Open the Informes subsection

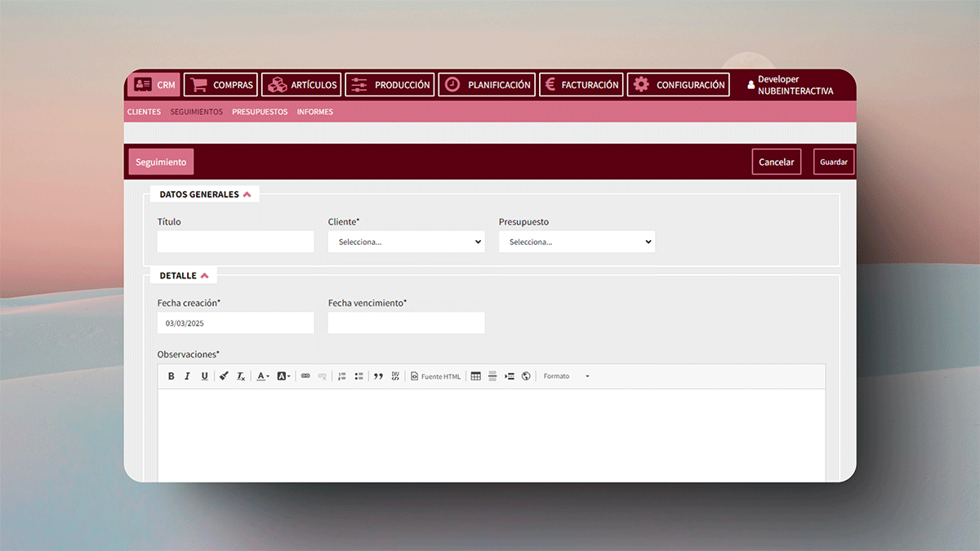point(315,112)
